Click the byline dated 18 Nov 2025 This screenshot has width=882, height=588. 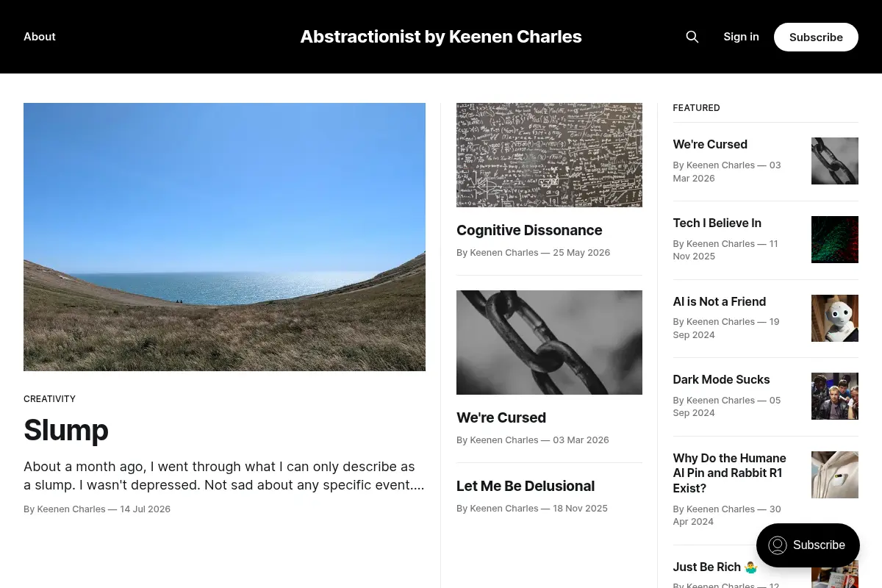point(532,509)
